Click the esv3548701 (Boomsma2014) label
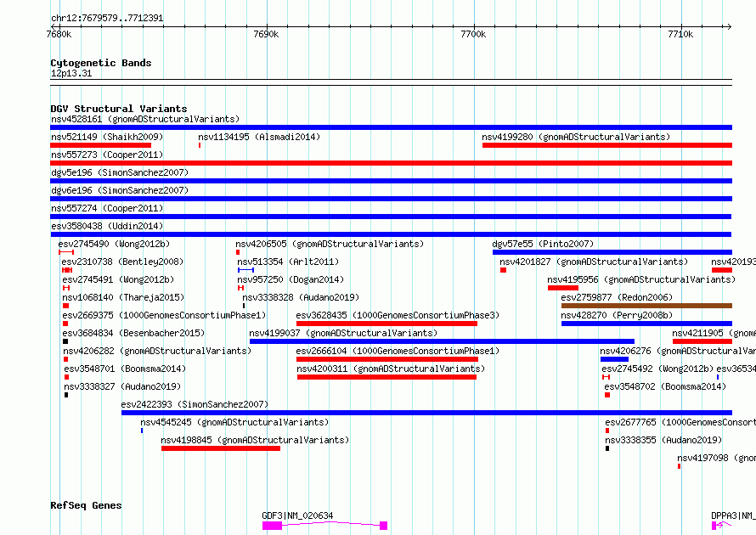The image size is (756, 535). coord(125,369)
